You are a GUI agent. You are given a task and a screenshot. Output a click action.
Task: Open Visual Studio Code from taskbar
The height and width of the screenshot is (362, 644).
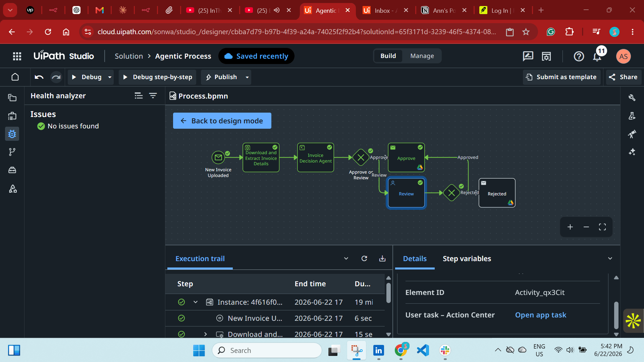(423, 350)
